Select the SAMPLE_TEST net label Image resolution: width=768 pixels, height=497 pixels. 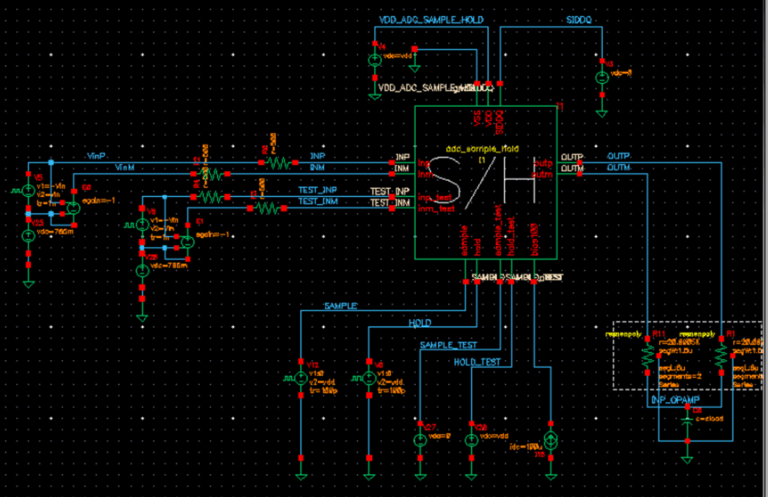click(x=449, y=345)
